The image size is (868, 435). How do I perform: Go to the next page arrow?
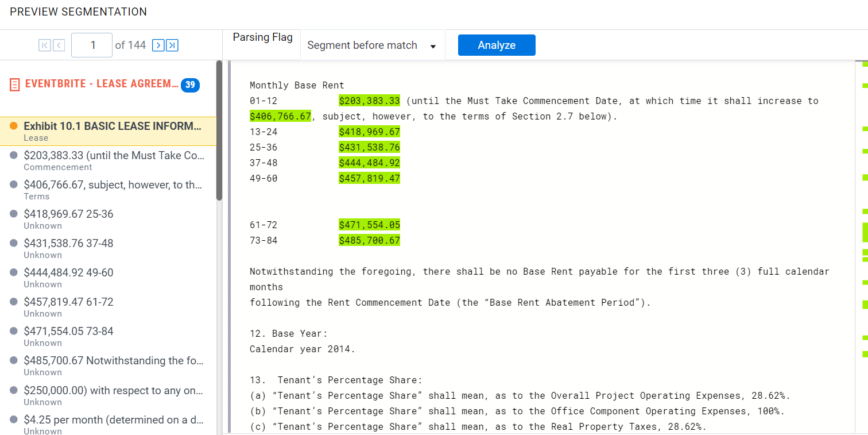(158, 45)
